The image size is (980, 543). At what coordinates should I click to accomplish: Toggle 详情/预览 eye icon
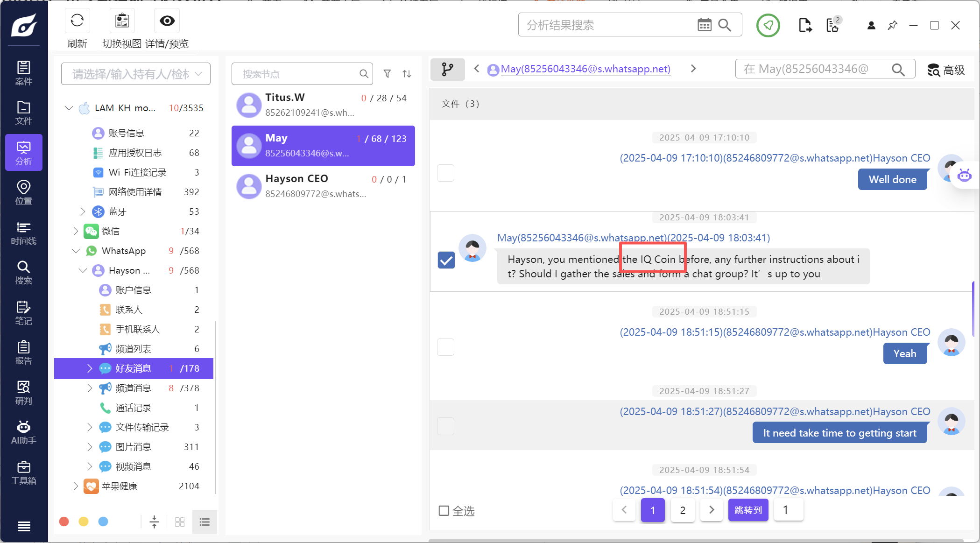[x=167, y=21]
